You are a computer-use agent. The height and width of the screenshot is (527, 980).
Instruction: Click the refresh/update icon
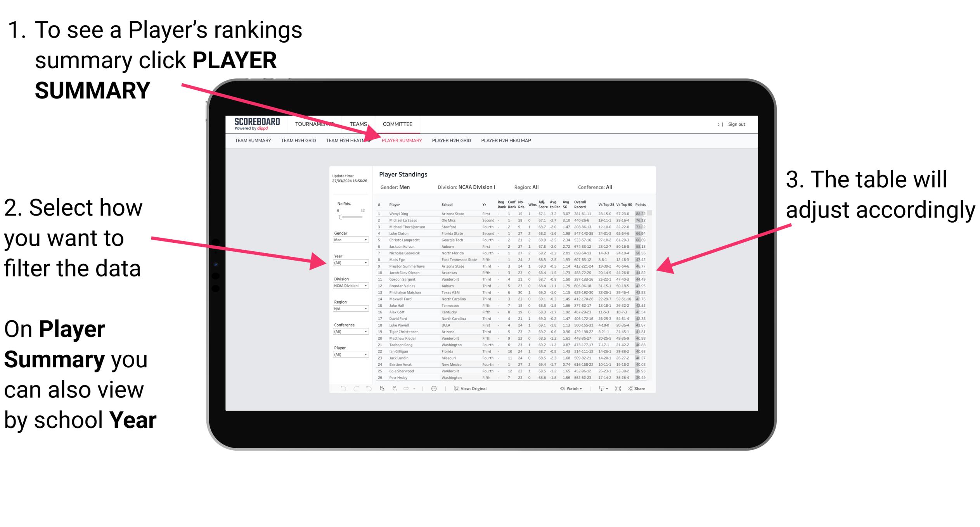click(382, 389)
